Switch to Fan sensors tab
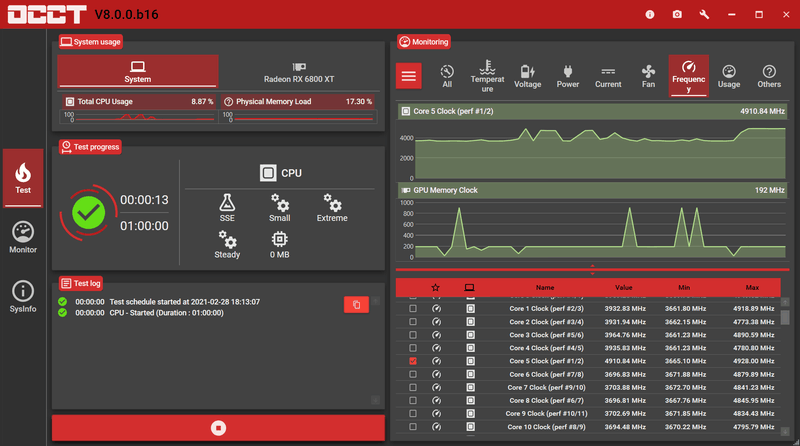This screenshot has width=800, height=446. (x=648, y=76)
